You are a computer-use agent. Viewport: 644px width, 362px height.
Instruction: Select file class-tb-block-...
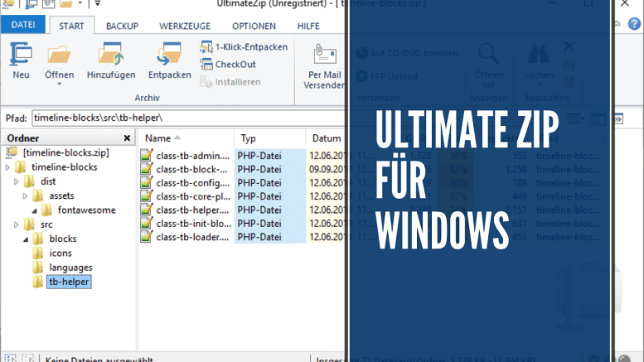(191, 170)
